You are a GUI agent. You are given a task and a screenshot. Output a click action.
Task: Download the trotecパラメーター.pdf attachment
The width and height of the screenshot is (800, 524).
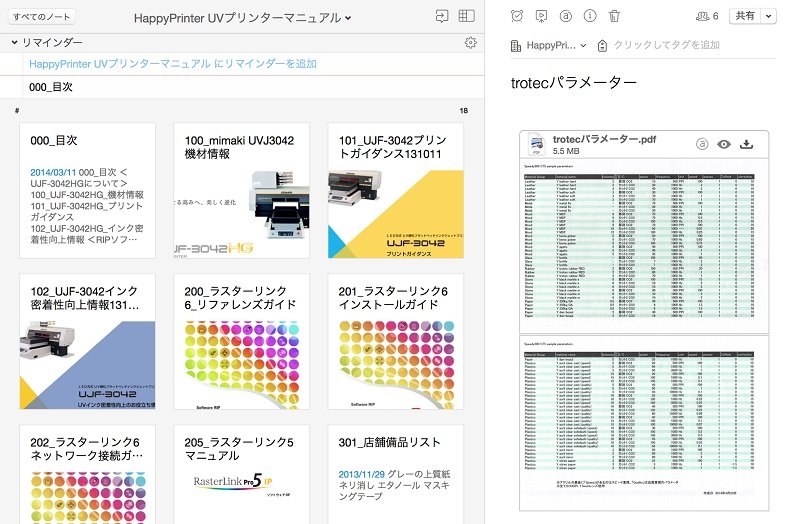[x=746, y=144]
